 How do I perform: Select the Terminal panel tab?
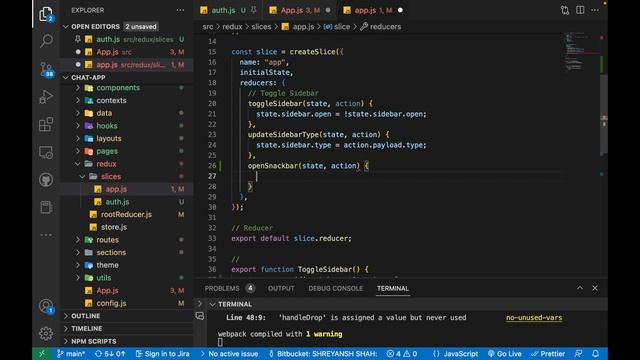[393, 288]
